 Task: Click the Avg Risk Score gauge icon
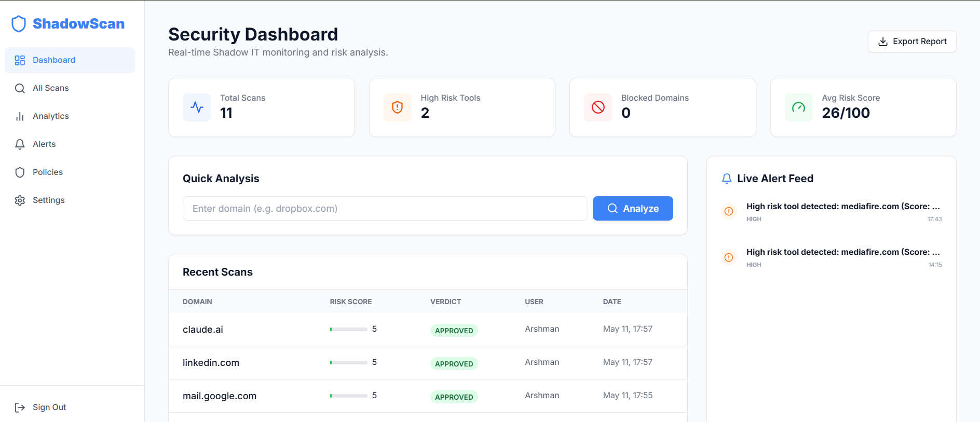tap(798, 107)
